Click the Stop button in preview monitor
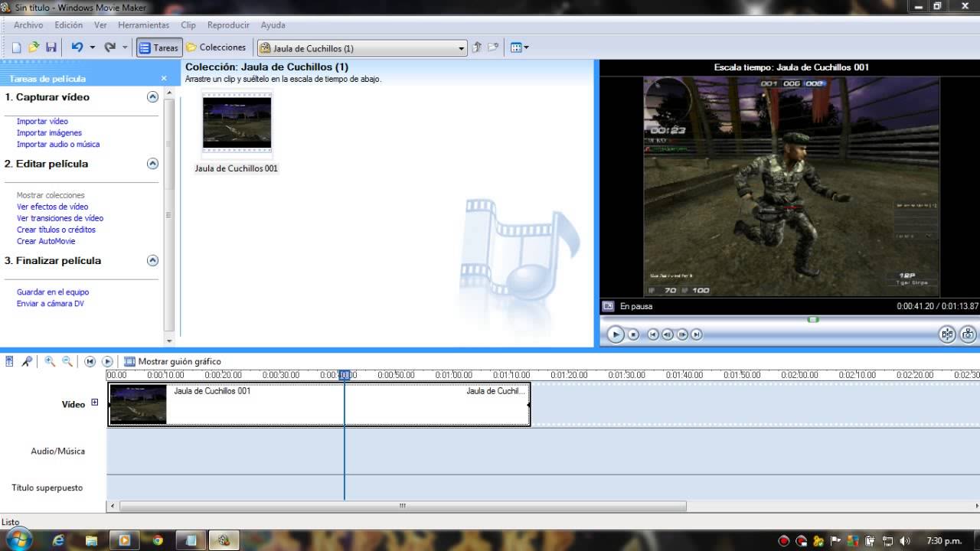This screenshot has width=980, height=551. click(x=633, y=334)
